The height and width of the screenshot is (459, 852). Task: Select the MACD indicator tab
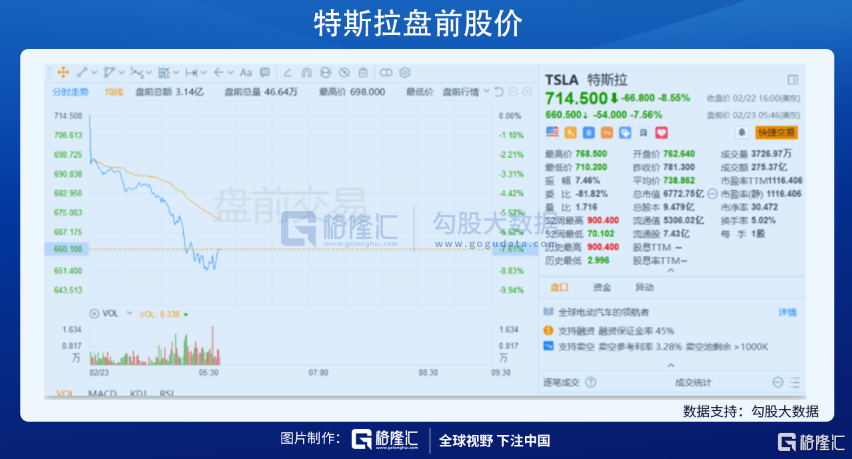point(103,393)
